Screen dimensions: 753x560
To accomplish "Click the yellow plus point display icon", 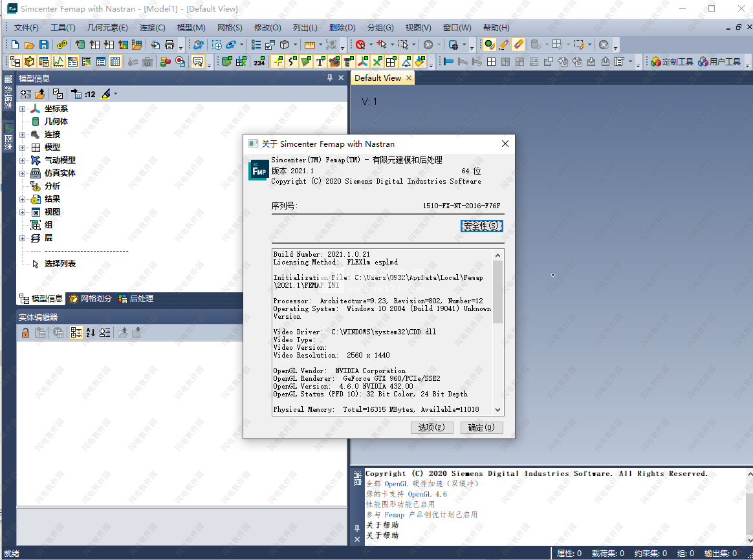I will 278,61.
